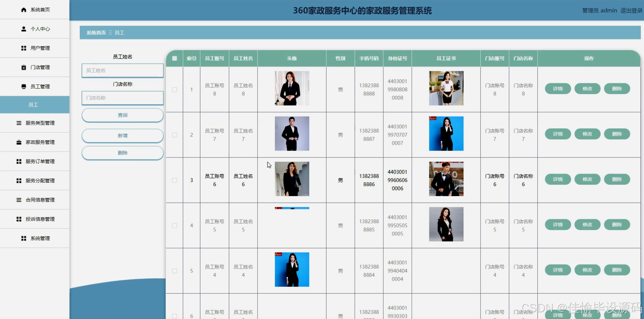Click the list icon beside 服务类型管理
644x319 pixels.
tap(19, 123)
